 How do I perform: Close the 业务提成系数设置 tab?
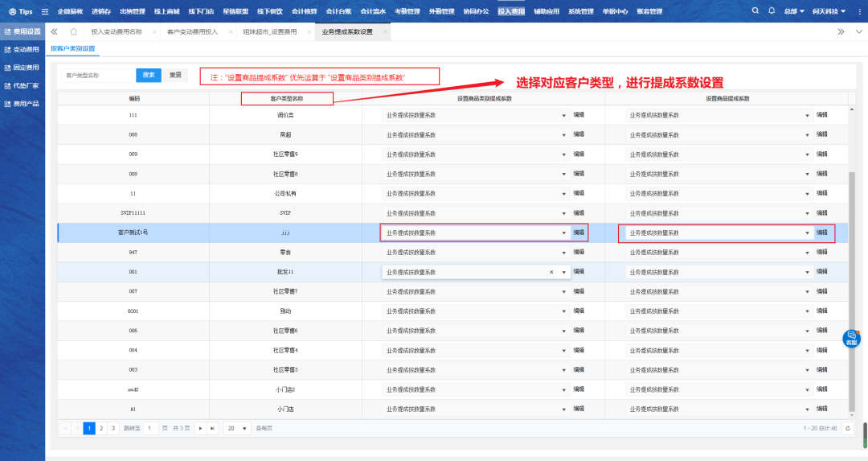coord(385,31)
